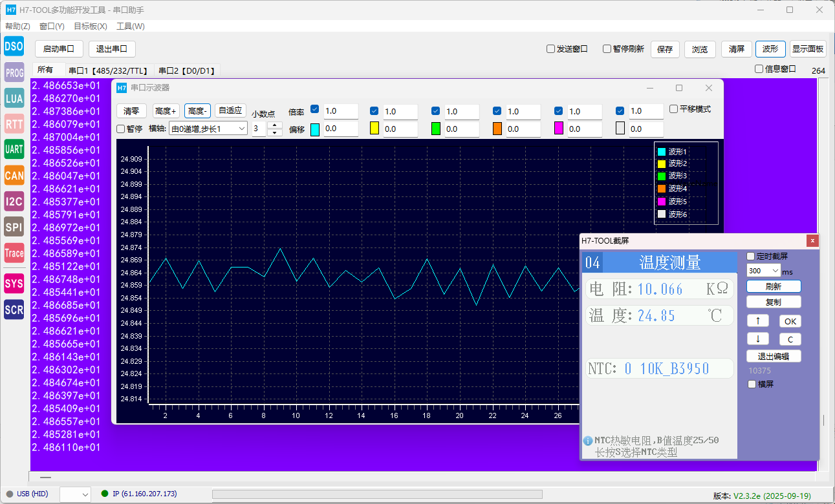Screen dimensions: 835x504
Task: Open the 目标板(X) menu
Action: [x=91, y=26]
